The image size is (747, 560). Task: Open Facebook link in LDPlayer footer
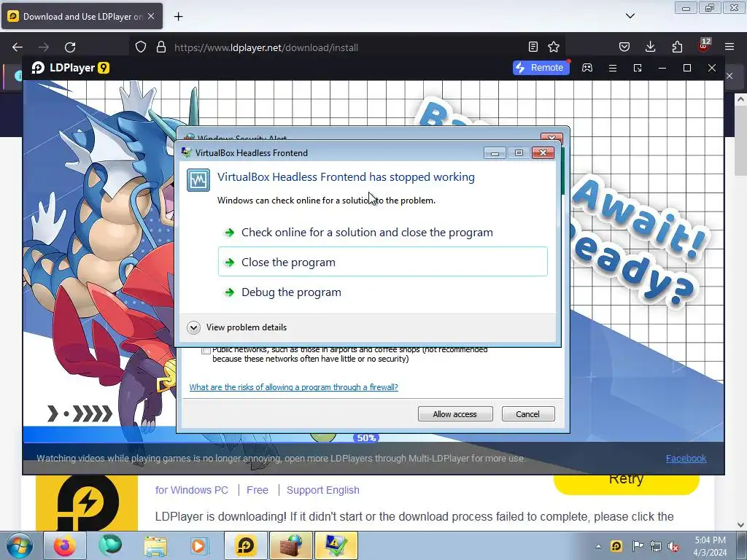686,458
